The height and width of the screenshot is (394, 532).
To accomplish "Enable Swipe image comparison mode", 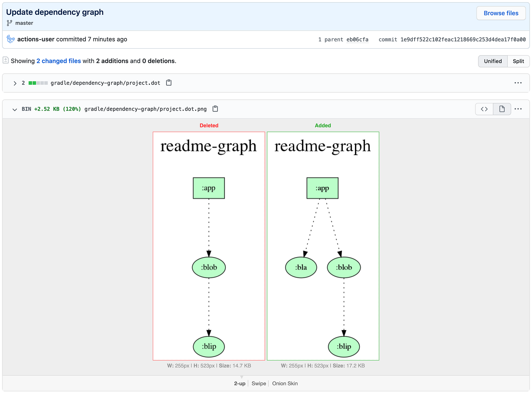I will point(258,383).
